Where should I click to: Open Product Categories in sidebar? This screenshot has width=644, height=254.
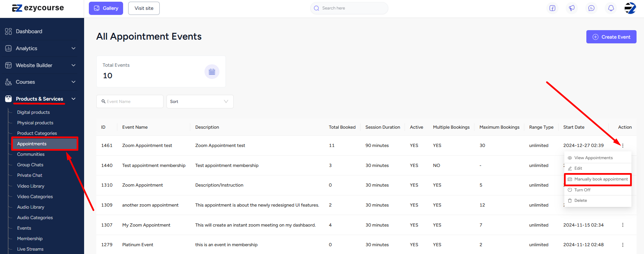37,133
